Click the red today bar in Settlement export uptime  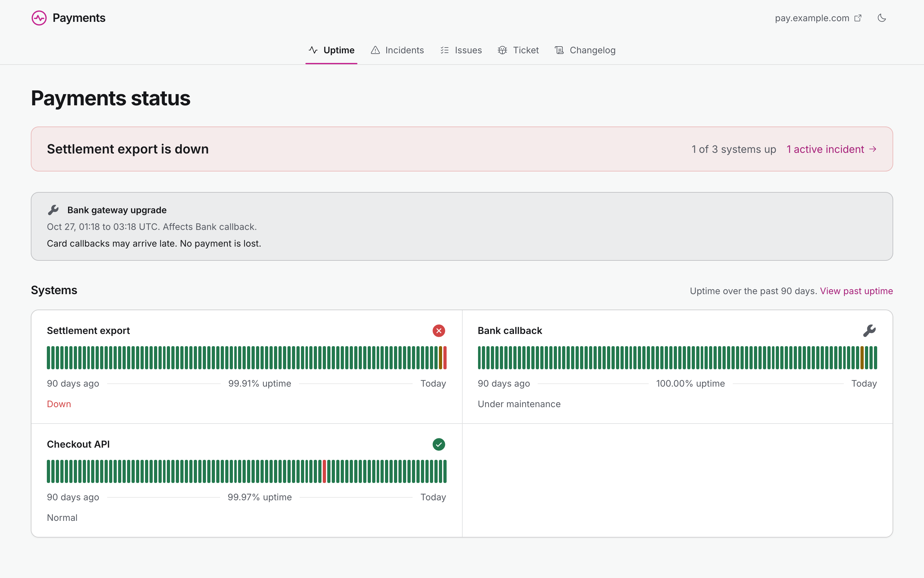click(x=445, y=358)
